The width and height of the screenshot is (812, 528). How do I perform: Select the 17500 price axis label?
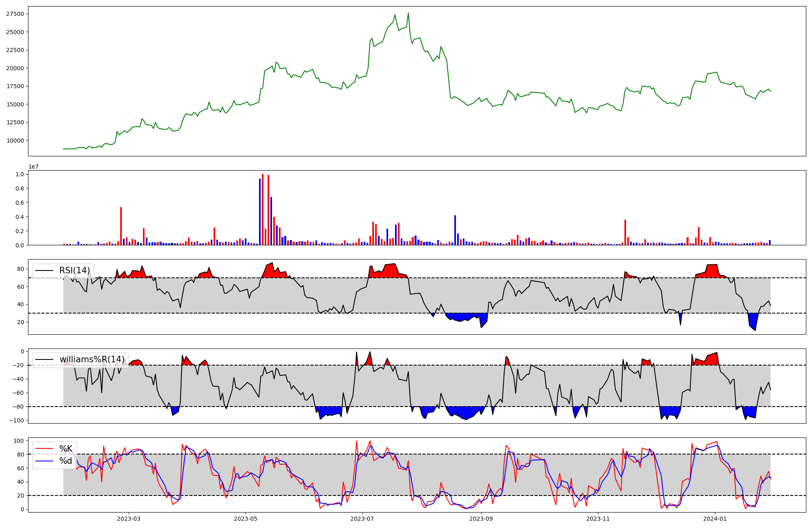point(15,86)
